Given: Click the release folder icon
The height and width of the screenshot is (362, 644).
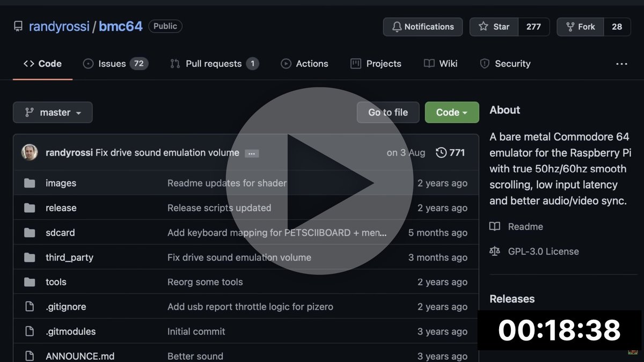Looking at the screenshot, I should [30, 208].
